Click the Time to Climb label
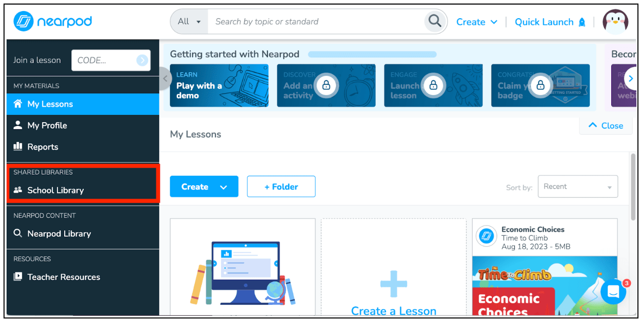 pos(524,238)
